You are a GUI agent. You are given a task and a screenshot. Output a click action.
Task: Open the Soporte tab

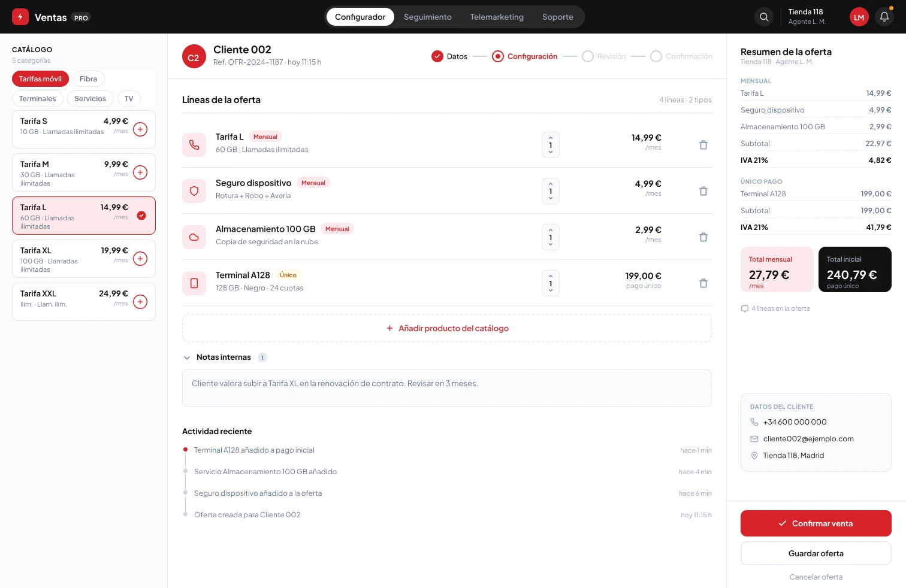pos(558,17)
